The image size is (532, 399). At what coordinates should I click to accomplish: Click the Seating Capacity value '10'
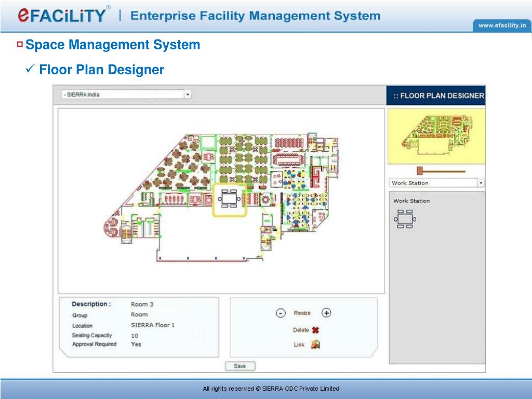pyautogui.click(x=135, y=336)
